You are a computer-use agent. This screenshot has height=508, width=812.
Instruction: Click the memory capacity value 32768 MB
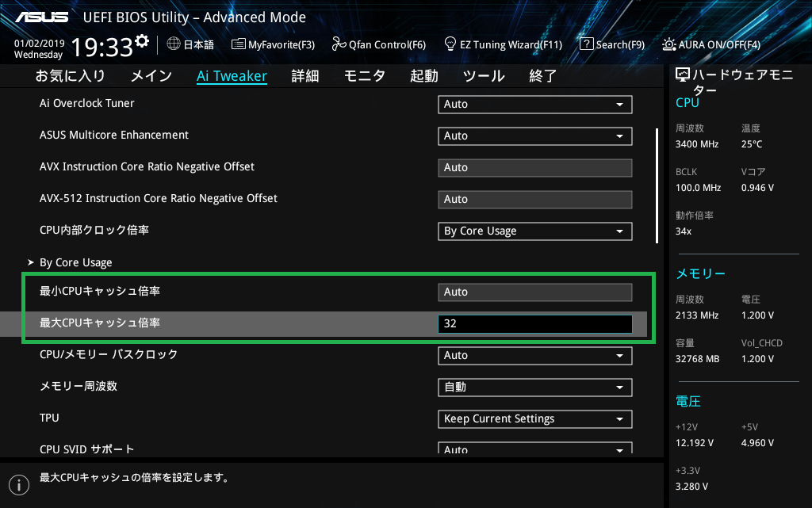[698, 359]
